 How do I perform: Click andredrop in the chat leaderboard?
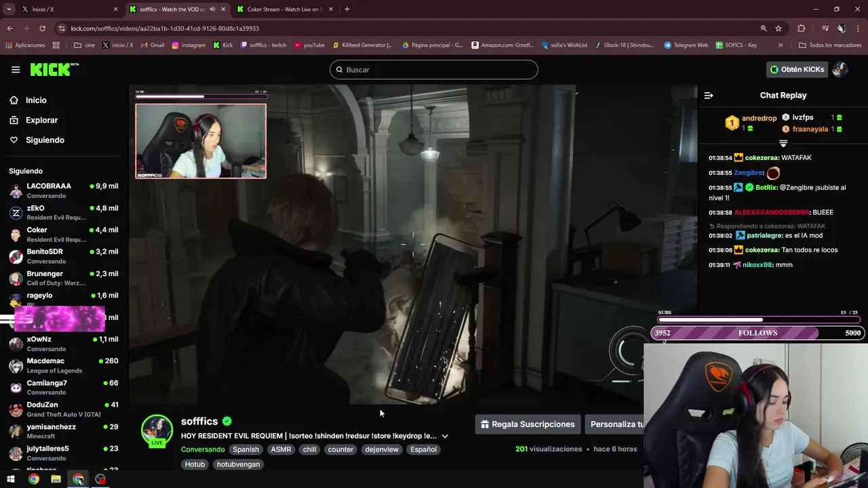click(x=759, y=118)
